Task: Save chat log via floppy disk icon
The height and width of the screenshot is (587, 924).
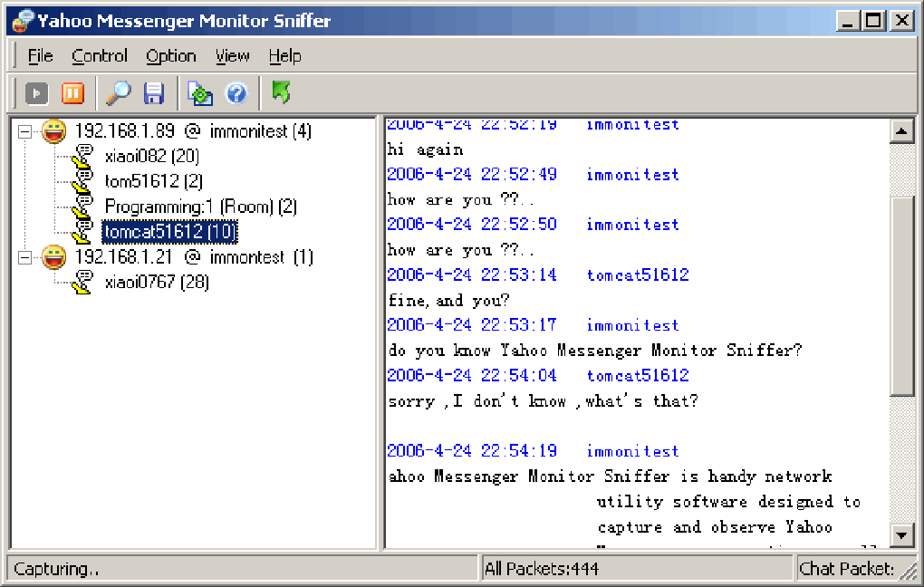Action: (154, 93)
